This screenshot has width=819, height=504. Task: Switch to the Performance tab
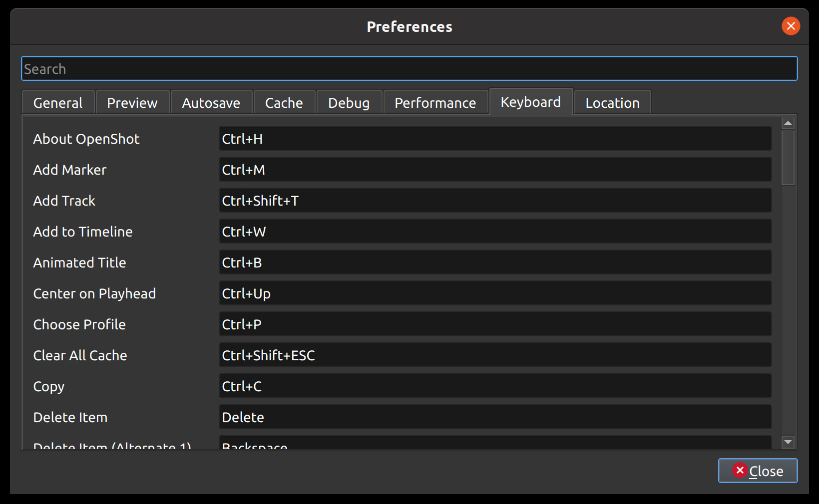click(435, 102)
